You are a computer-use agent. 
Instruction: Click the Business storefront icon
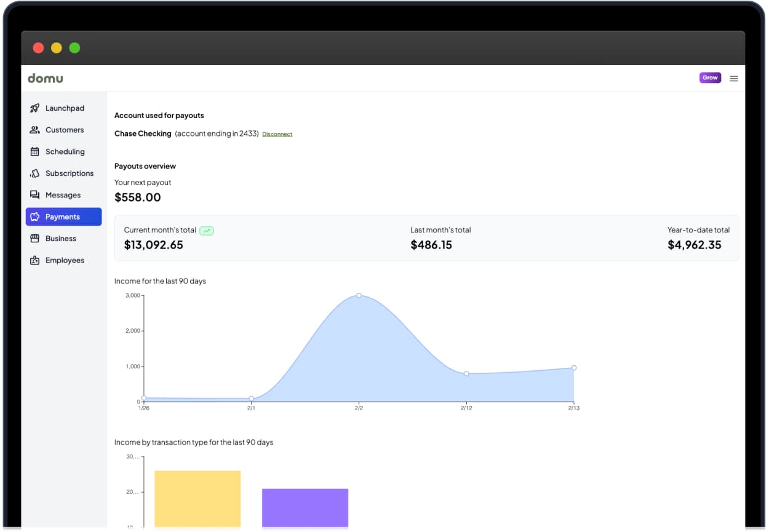[35, 239]
